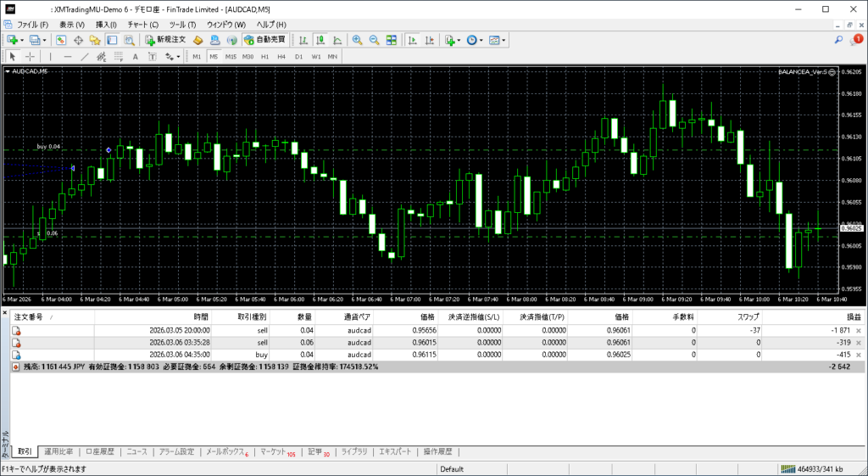Image resolution: width=868 pixels, height=476 pixels.
Task: Tile chart windows icon
Action: 391,40
